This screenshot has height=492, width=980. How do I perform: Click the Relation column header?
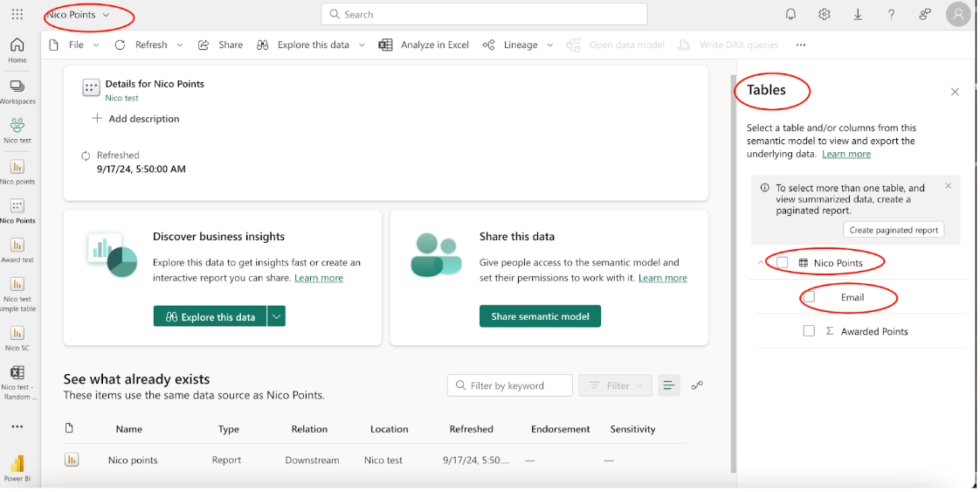309,429
